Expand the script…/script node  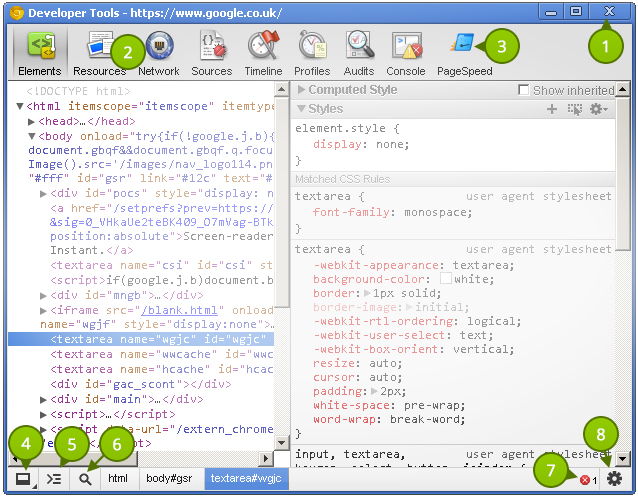43,414
